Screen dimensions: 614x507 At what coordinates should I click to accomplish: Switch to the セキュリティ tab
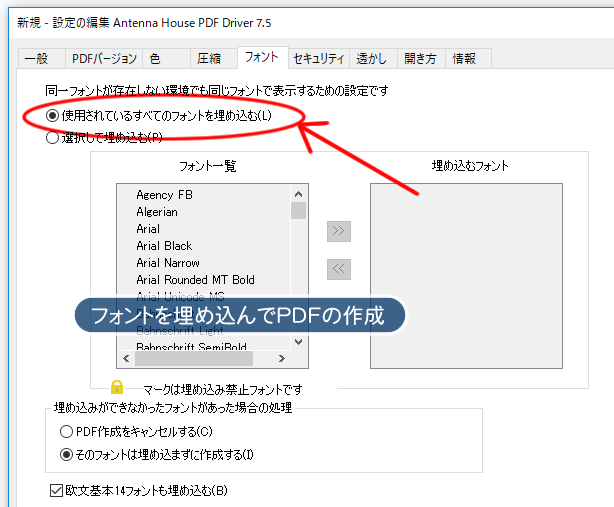coord(318,59)
